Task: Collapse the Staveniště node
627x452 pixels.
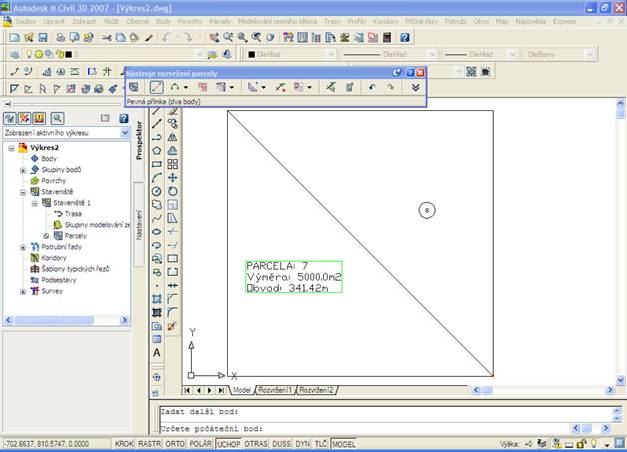Action: (x=23, y=192)
